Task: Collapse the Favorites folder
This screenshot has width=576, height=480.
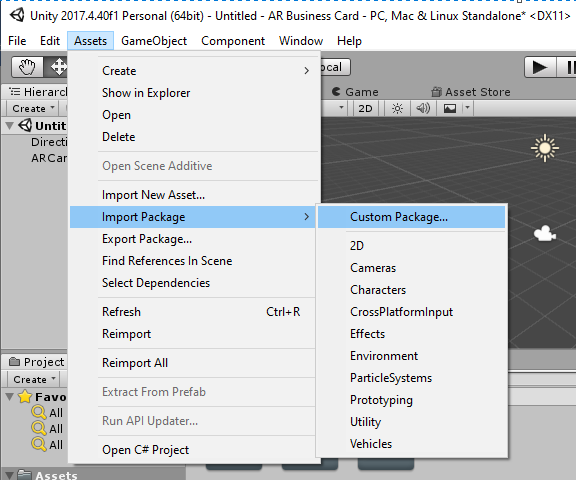Action: (10, 397)
